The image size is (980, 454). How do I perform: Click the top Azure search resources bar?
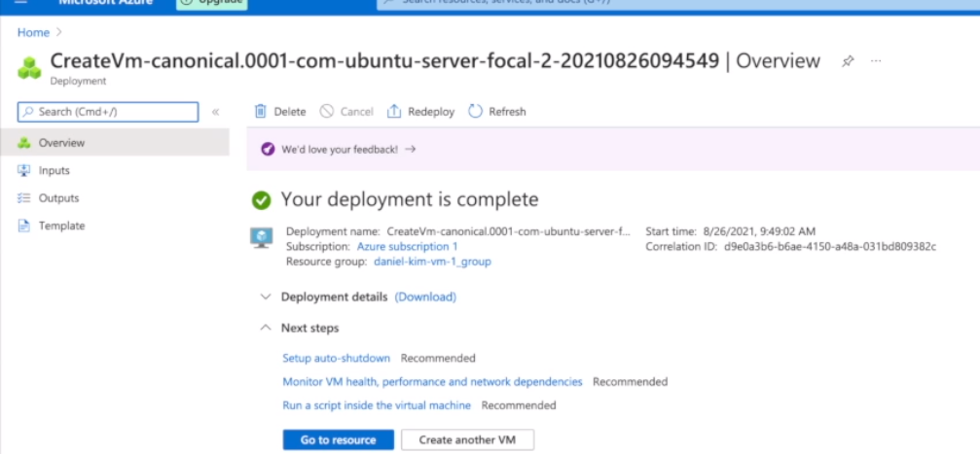678,3
